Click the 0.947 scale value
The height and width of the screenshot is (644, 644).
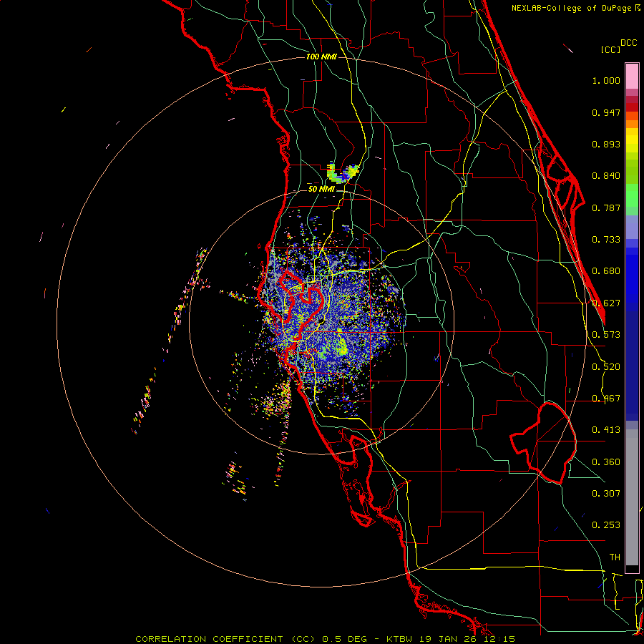[x=606, y=112]
